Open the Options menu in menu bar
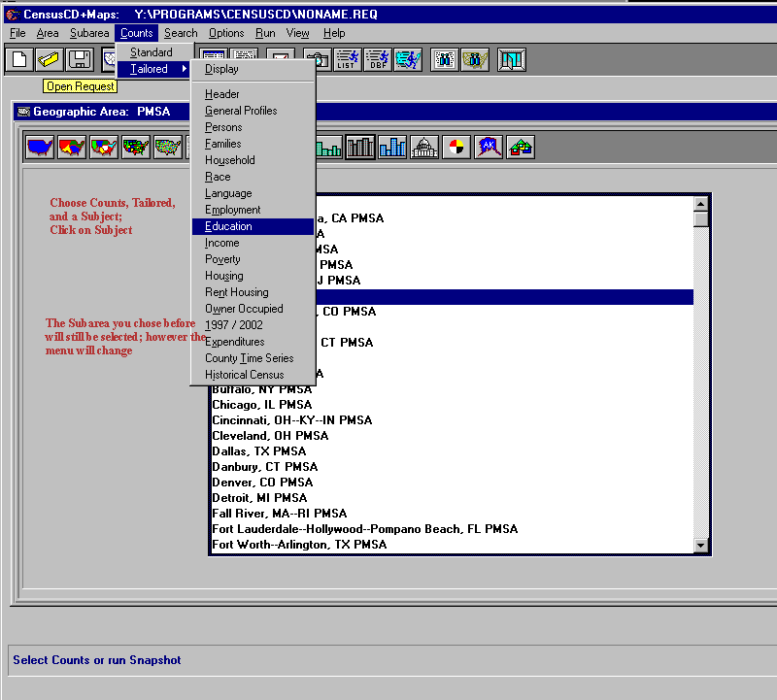 click(x=226, y=33)
